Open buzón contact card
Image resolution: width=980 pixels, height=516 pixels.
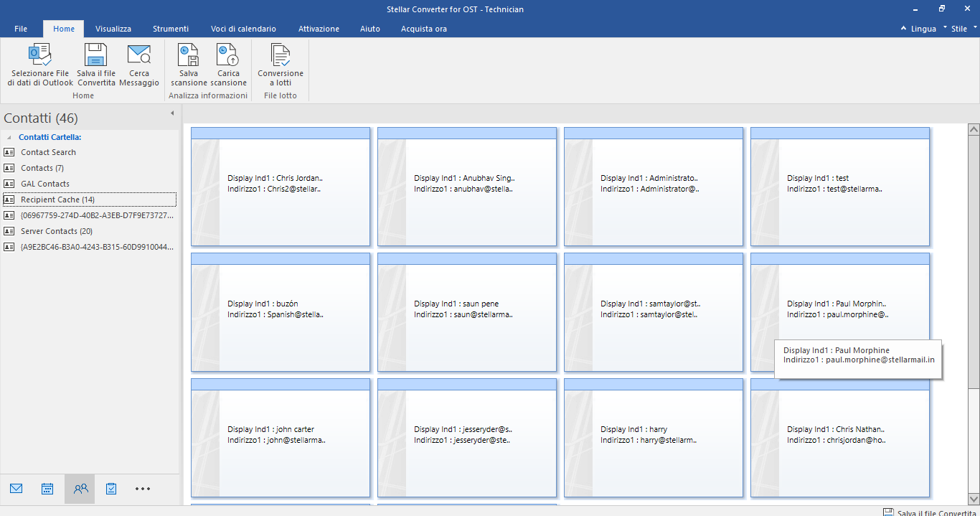pyautogui.click(x=281, y=312)
